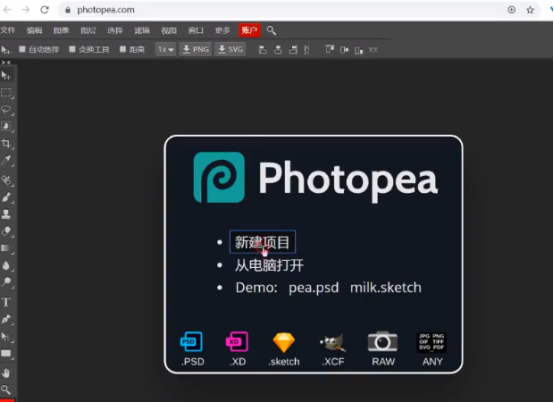This screenshot has width=554, height=403.
Task: Click the .sketch diamond icon
Action: pyautogui.click(x=284, y=343)
